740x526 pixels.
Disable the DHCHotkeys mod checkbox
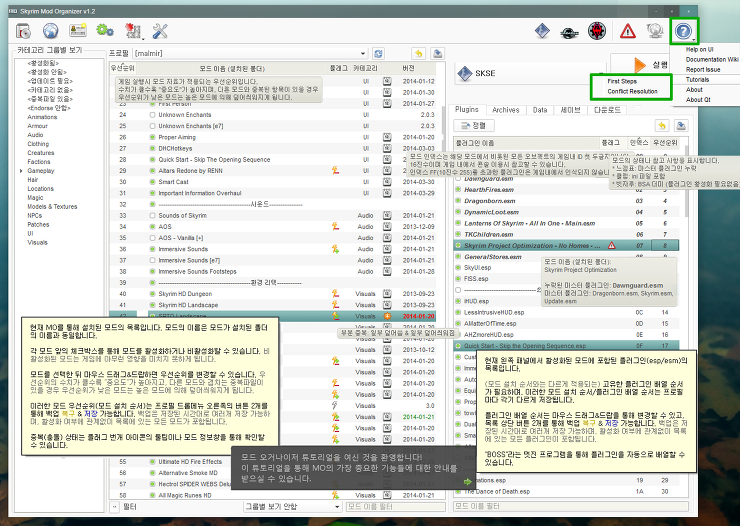pos(152,148)
